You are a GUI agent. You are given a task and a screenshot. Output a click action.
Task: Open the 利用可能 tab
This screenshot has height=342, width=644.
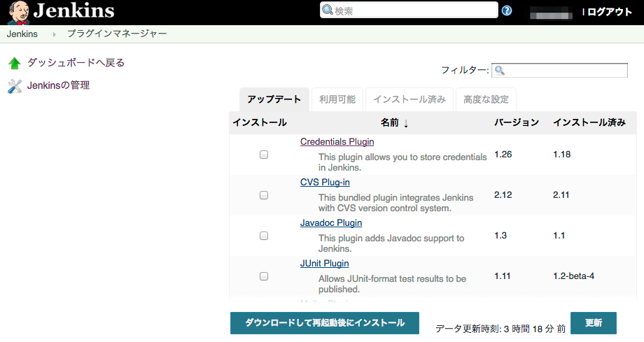coord(337,99)
